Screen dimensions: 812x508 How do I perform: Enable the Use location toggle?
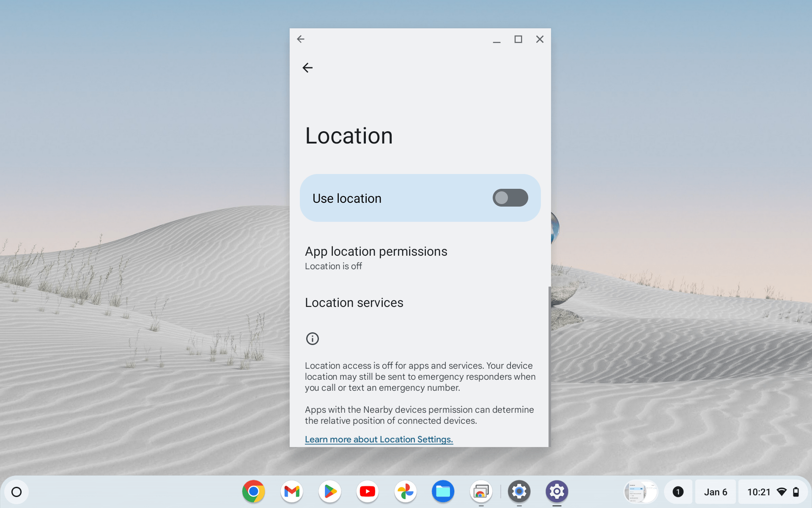[x=510, y=198]
